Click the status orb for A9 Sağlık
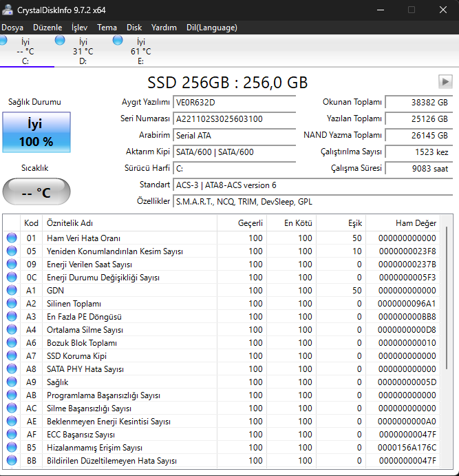Image resolution: width=459 pixels, height=476 pixels. click(12, 382)
